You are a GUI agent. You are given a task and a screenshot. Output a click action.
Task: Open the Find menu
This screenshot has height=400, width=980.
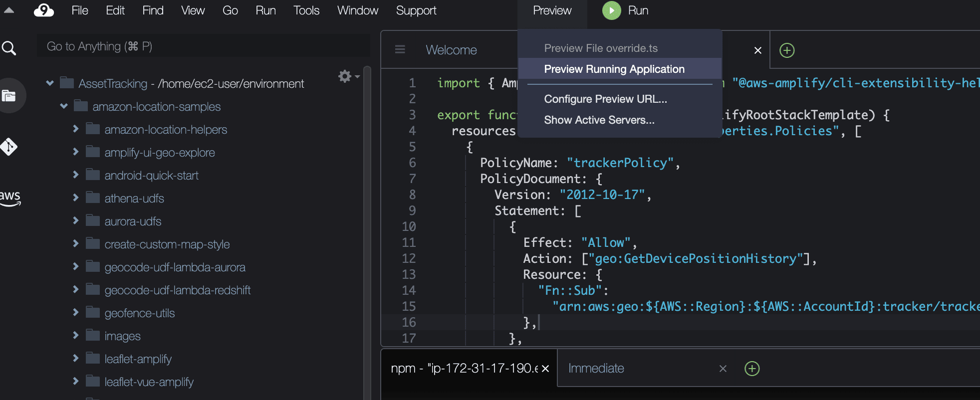153,10
